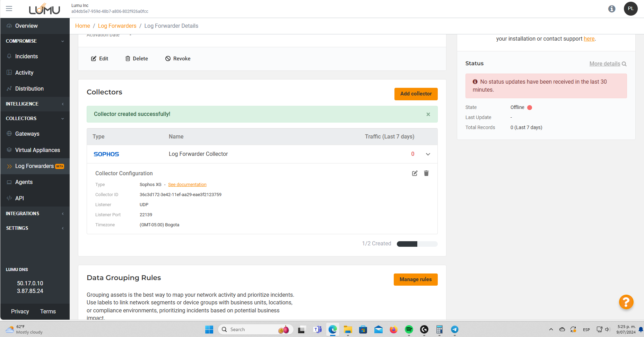This screenshot has height=337, width=644.
Task: Open the See documentation link
Action: pos(187,185)
